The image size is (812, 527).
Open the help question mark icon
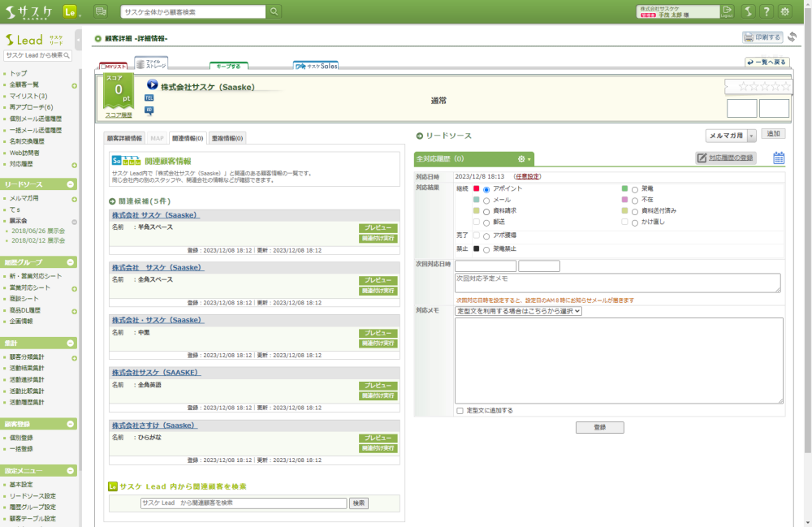click(766, 11)
